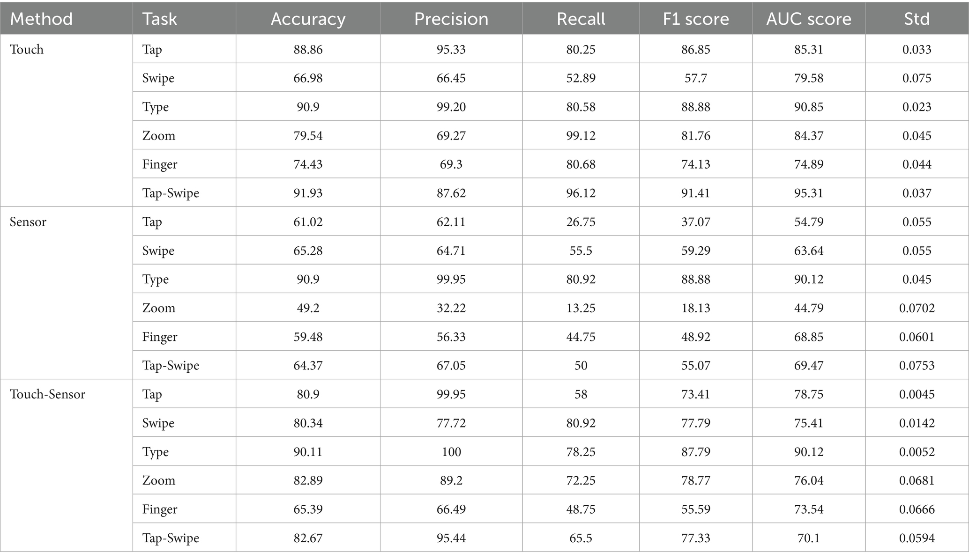
Task: Click the Method column header
Action: coord(41,19)
